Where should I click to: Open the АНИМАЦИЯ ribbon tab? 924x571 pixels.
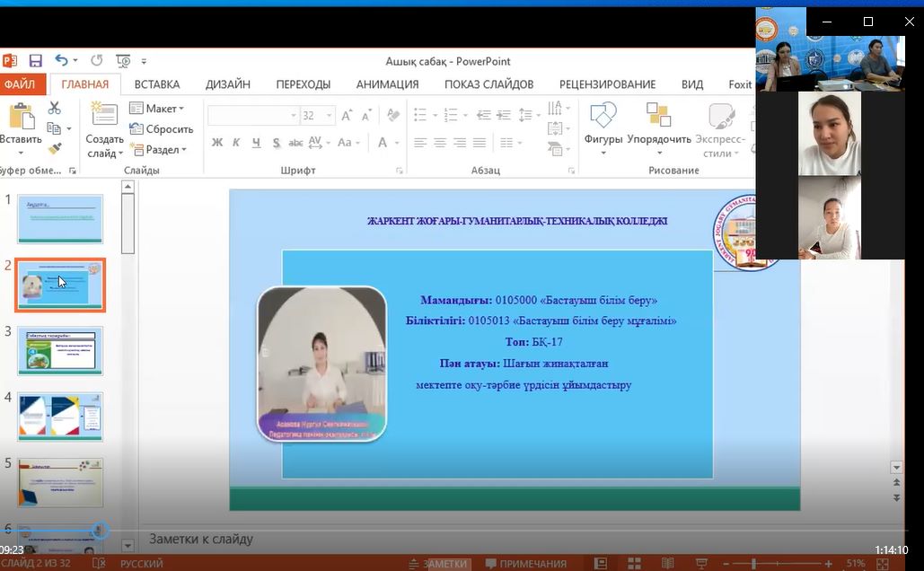(x=387, y=84)
